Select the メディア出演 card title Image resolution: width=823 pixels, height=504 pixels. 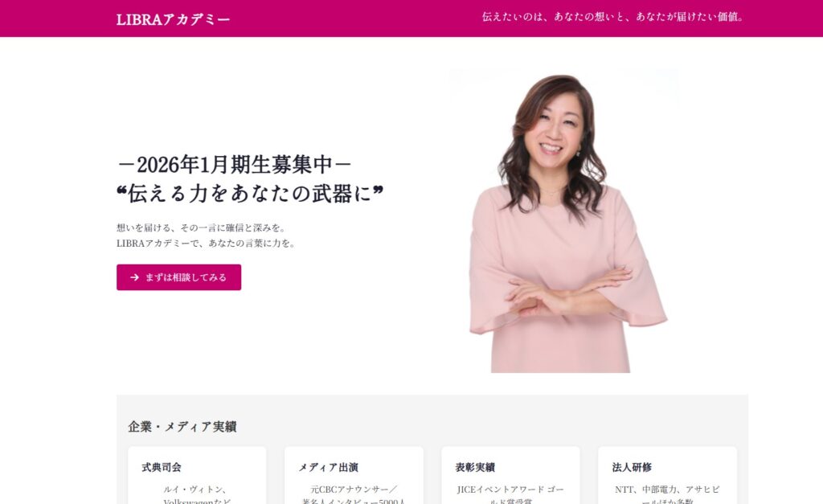click(x=329, y=467)
